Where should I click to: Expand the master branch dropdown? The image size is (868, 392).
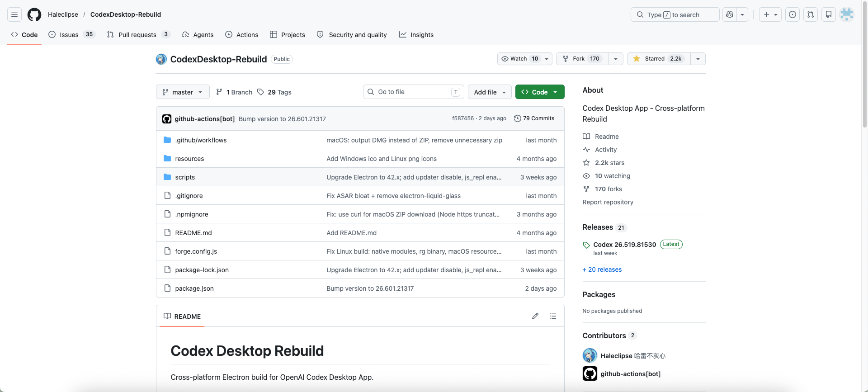183,92
